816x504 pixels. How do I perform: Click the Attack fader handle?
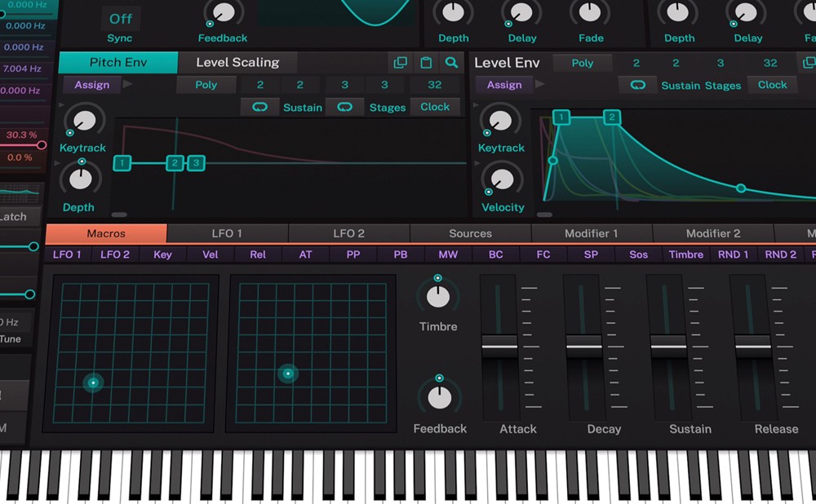coord(500,346)
